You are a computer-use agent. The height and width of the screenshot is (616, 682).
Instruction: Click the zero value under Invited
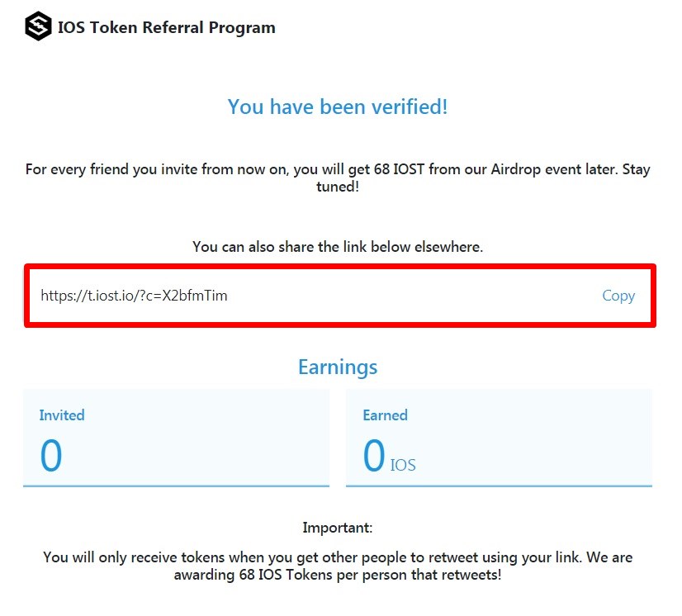click(x=51, y=456)
